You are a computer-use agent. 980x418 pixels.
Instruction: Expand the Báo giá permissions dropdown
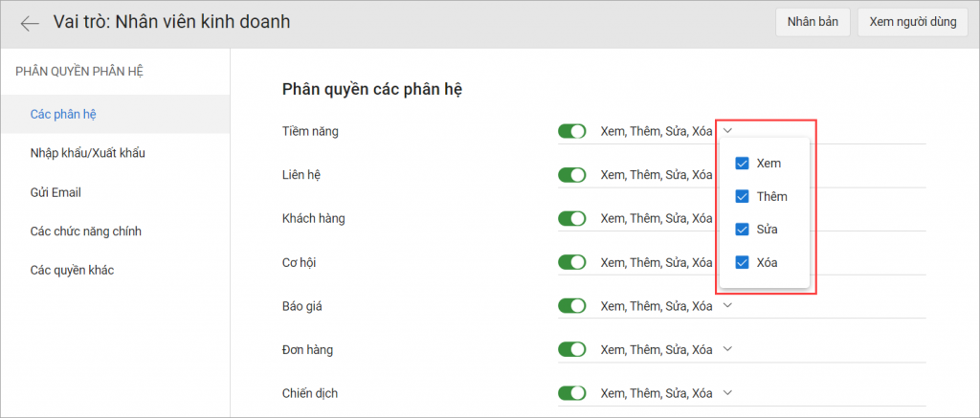pos(727,306)
